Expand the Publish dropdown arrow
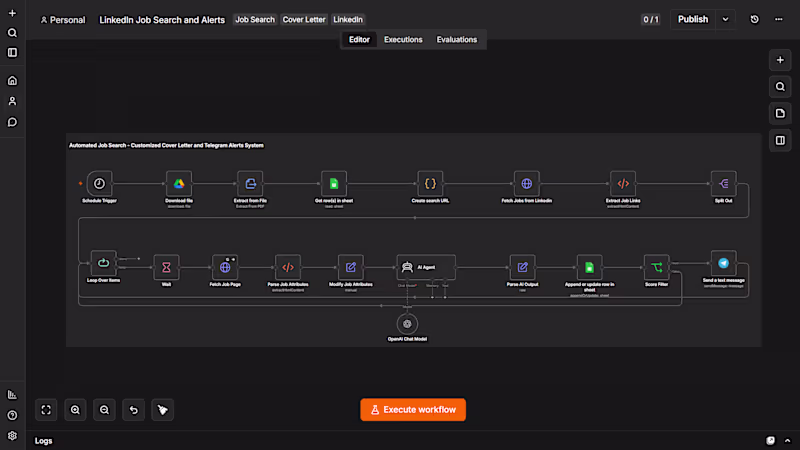 pyautogui.click(x=726, y=19)
